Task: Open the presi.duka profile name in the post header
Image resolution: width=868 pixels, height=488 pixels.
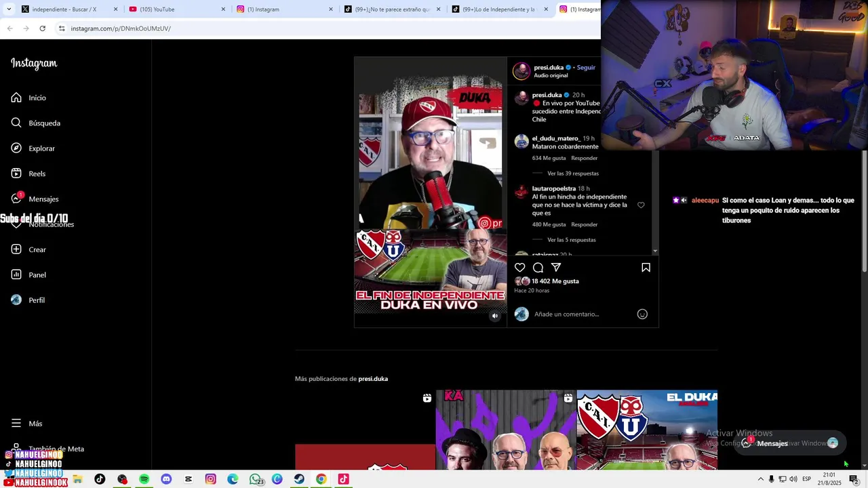Action: coord(549,68)
